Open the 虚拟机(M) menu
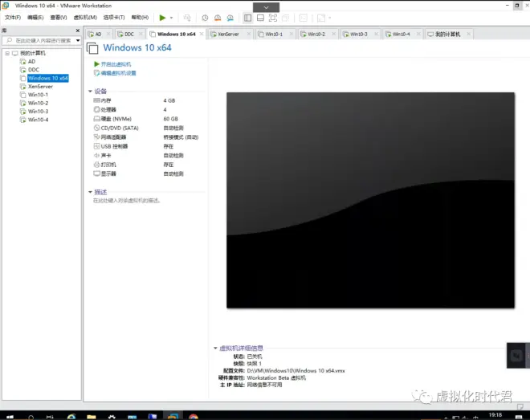Image resolution: width=530 pixels, height=420 pixels. (85, 17)
